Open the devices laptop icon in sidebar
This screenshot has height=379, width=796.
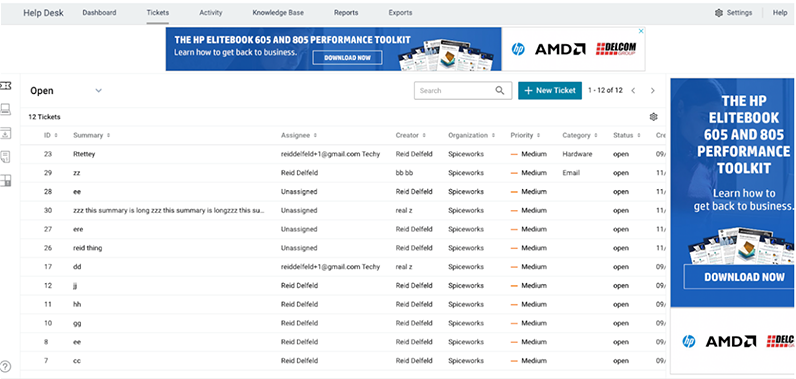pyautogui.click(x=6, y=109)
